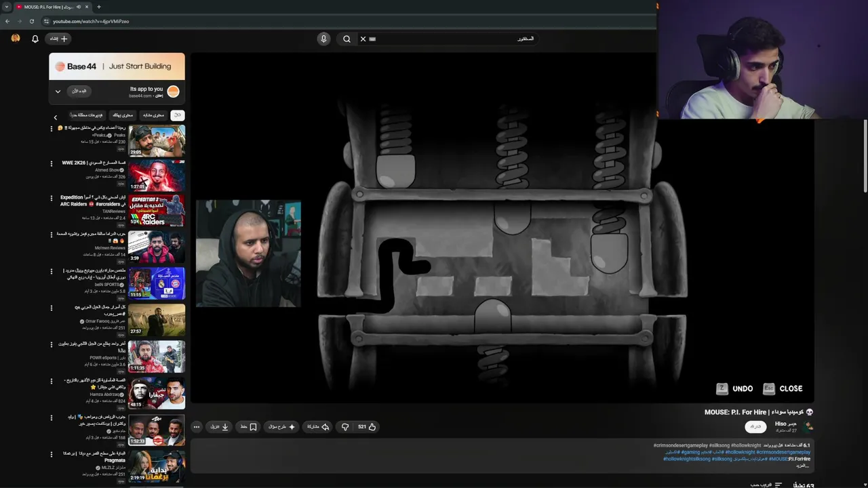This screenshot has width=868, height=488.
Task: Open the Omar Farooq 27:57 thumbnail
Action: pyautogui.click(x=157, y=320)
